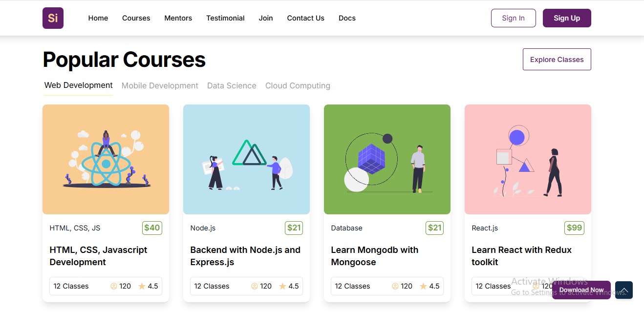Viewport: 644px width, 312px height.
Task: Switch to the Mobile Development tab
Action: 160,85
